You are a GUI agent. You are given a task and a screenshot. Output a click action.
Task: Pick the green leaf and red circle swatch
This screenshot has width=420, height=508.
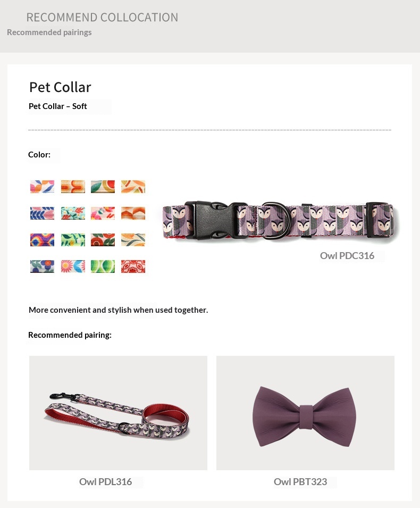[103, 187]
